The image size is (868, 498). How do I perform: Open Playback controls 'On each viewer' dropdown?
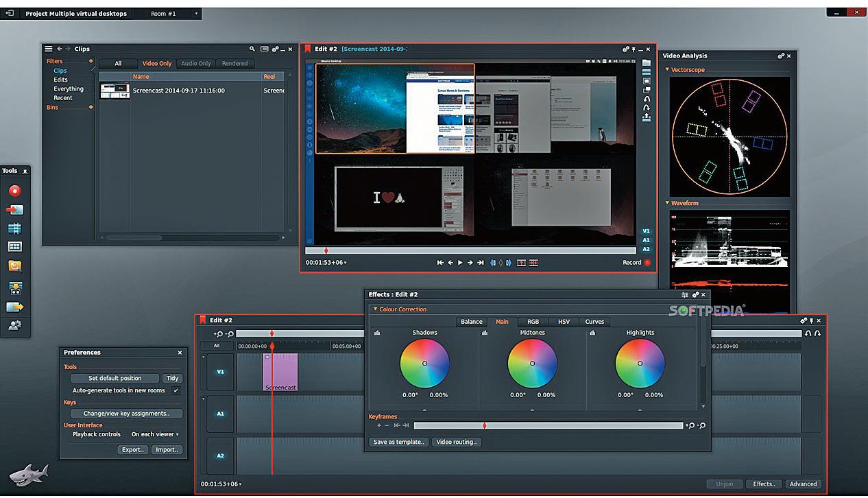pos(155,434)
